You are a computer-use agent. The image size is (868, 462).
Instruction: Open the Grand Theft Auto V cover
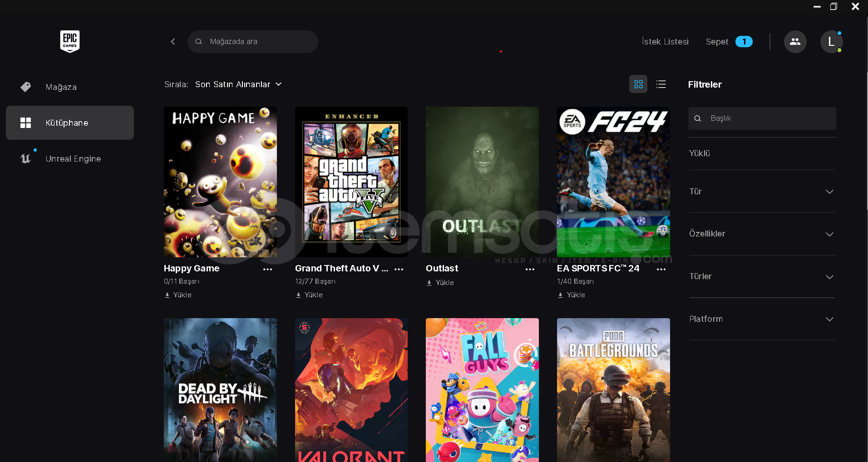click(351, 182)
